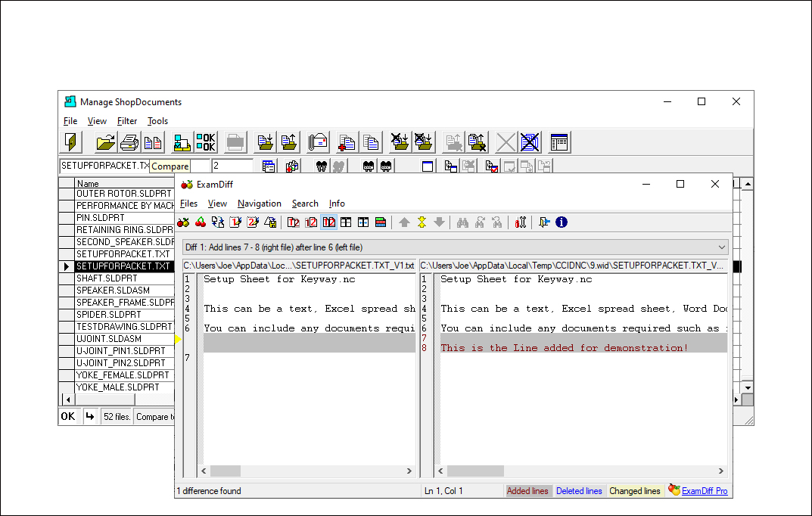Toggle ExamDiff show left file only view
This screenshot has height=516, width=812.
tap(294, 222)
